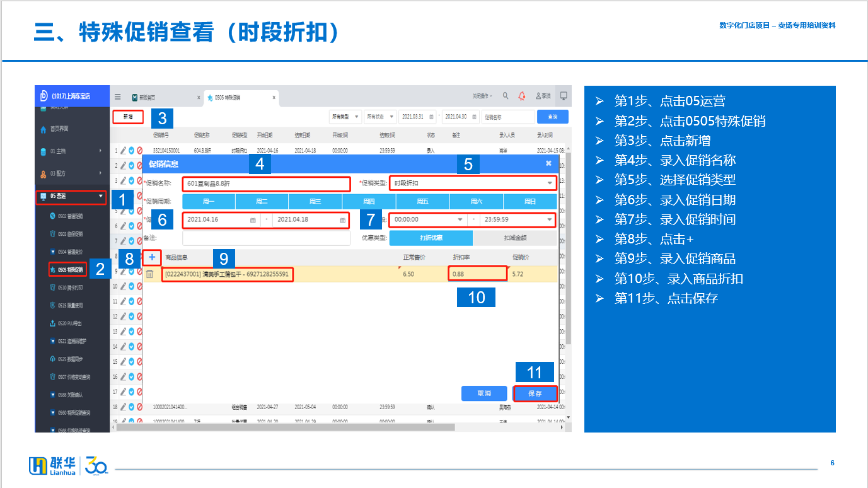Open calendar icon of 2021.04.30 filter date

pos(475,117)
